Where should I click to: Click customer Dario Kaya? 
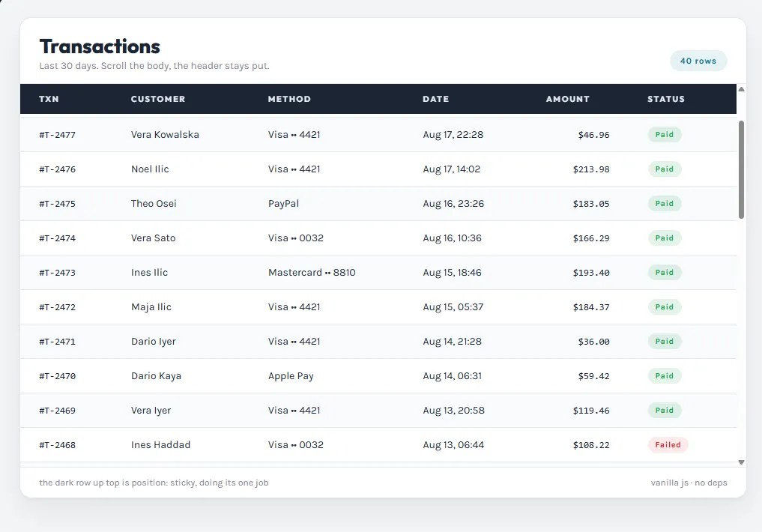click(x=156, y=376)
